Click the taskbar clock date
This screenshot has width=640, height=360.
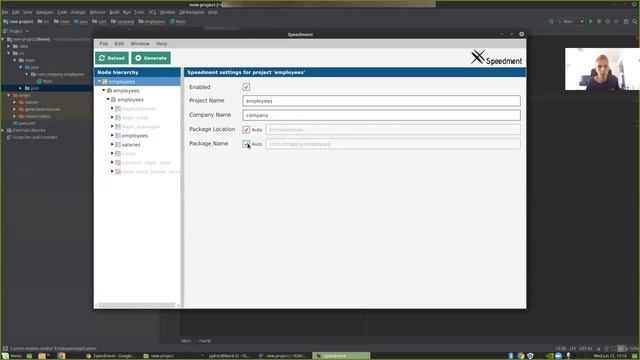coord(610,356)
